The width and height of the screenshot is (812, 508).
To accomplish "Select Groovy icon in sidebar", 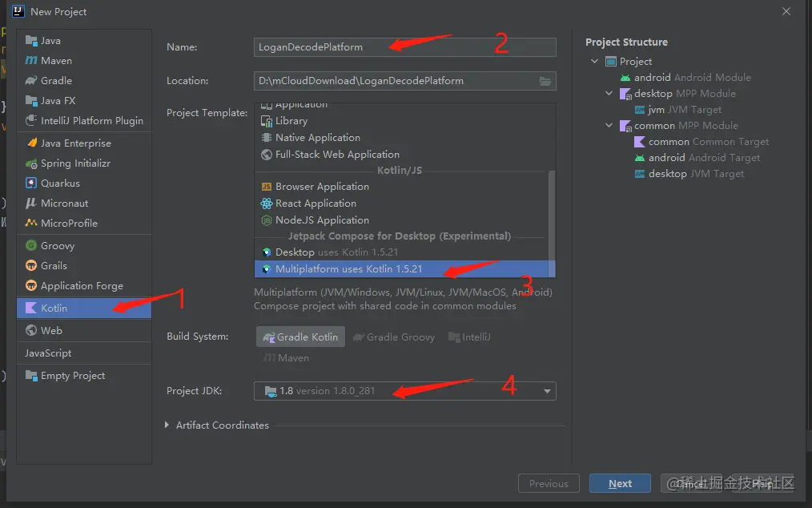I will coord(31,245).
